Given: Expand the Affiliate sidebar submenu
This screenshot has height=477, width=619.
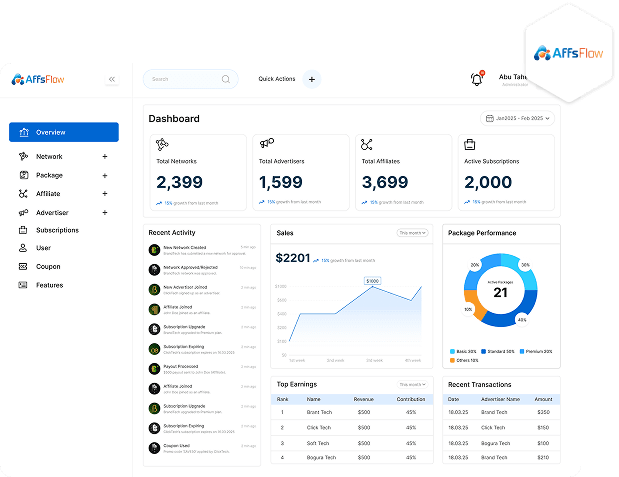Looking at the screenshot, I should coord(104,194).
